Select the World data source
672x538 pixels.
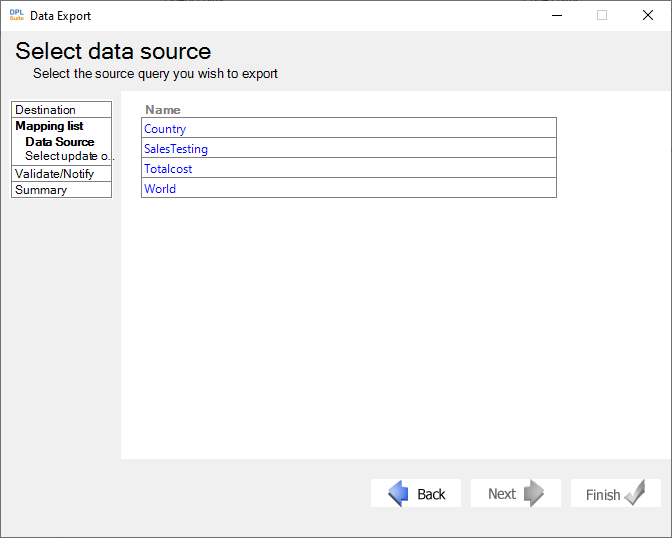point(349,188)
